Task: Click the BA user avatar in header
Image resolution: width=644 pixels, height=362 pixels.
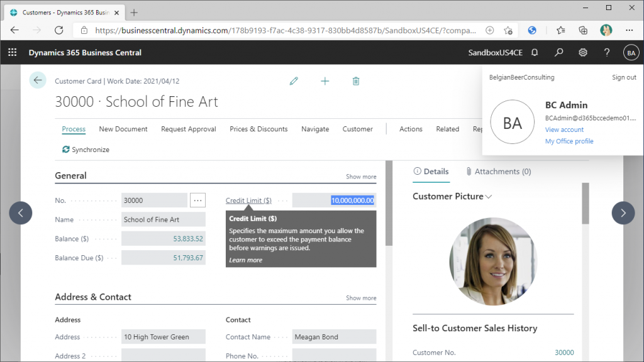Action: coord(631,53)
